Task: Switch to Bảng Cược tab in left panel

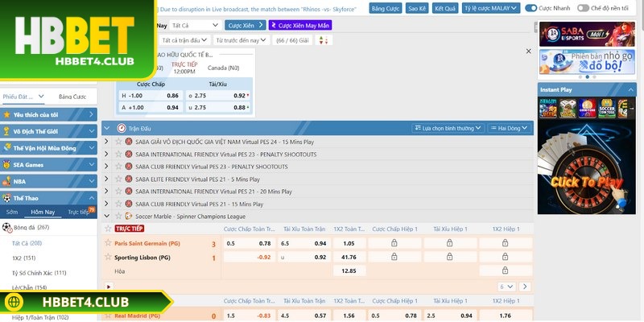Action: click(x=72, y=97)
